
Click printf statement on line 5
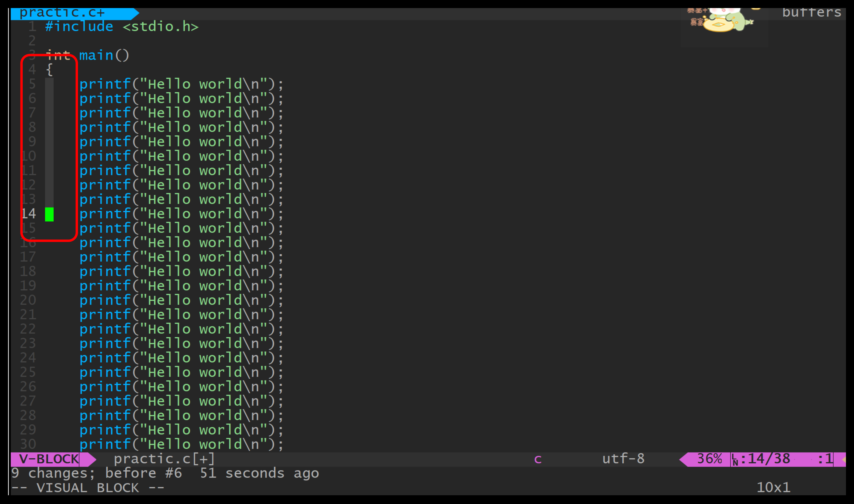tap(181, 84)
